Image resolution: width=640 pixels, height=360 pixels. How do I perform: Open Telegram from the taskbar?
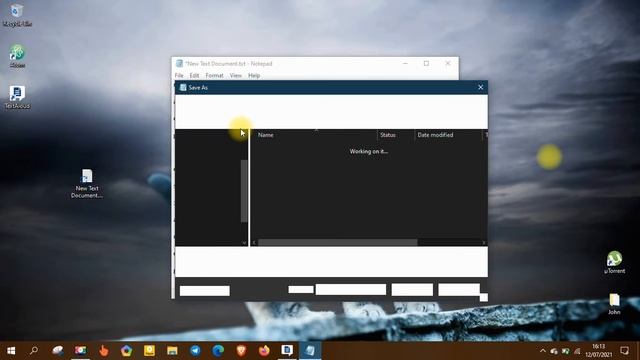click(195, 351)
